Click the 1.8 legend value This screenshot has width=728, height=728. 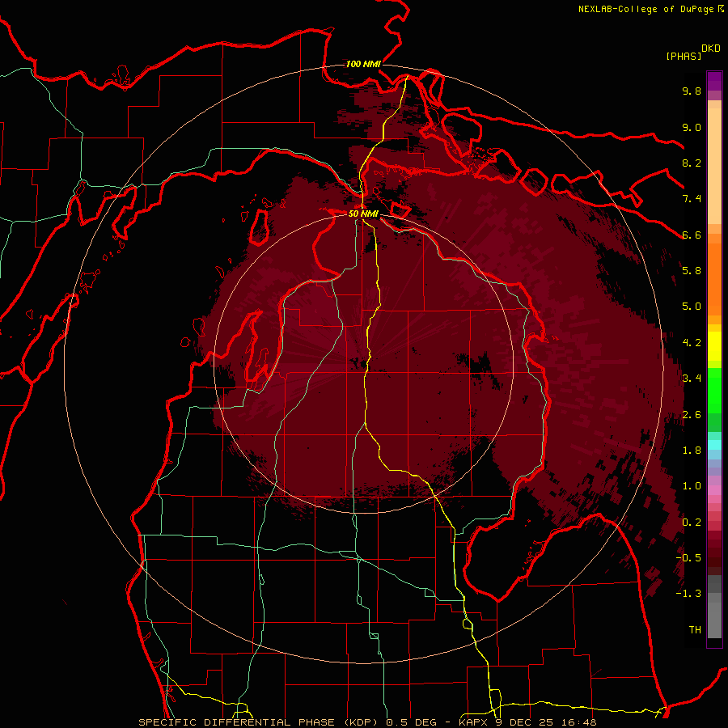(x=692, y=451)
